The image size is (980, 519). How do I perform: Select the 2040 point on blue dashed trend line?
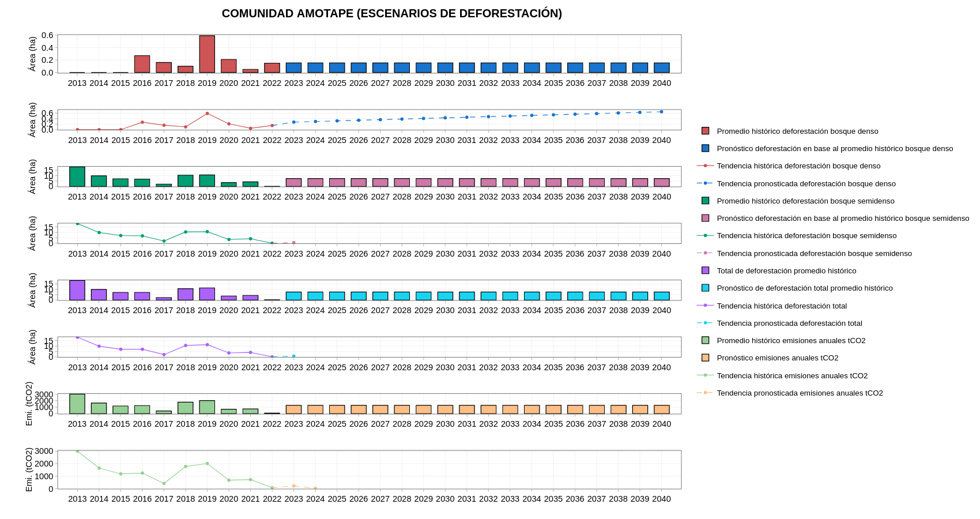[x=661, y=112]
